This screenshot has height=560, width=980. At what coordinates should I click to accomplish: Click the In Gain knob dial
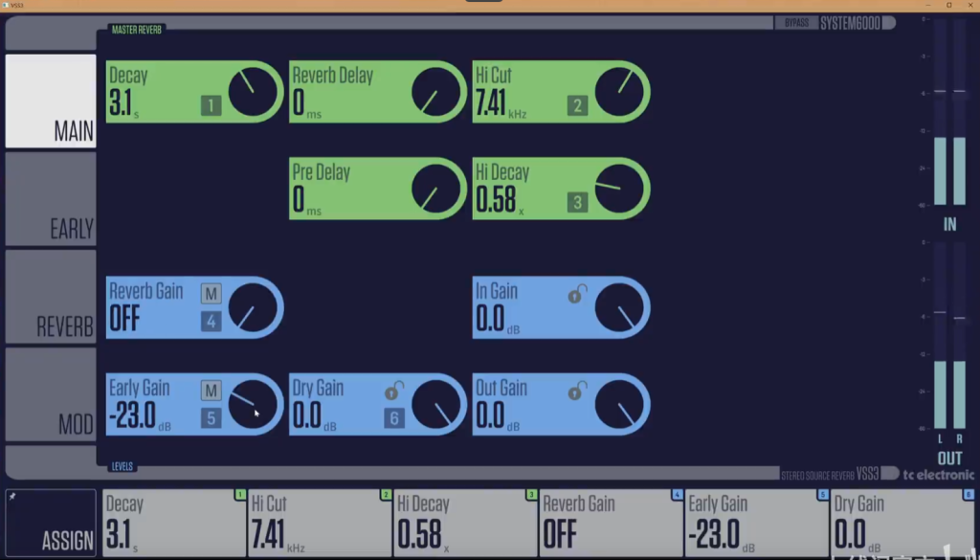[x=619, y=307]
